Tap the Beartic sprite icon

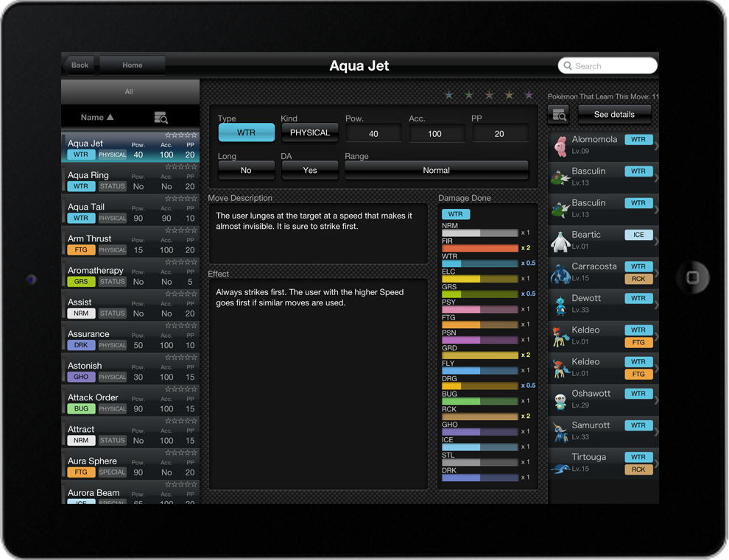[x=560, y=241]
